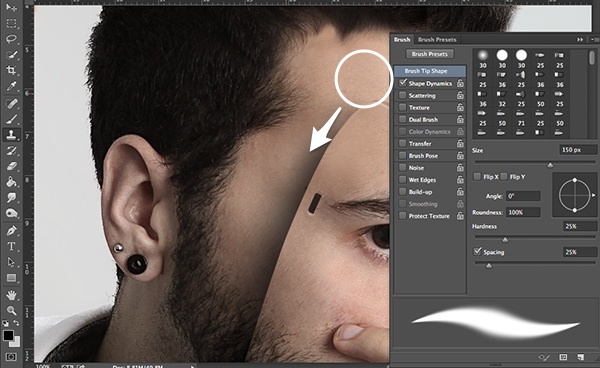Pick the soft round 30 brush thumbnail
This screenshot has width=600, height=368.
483,55
